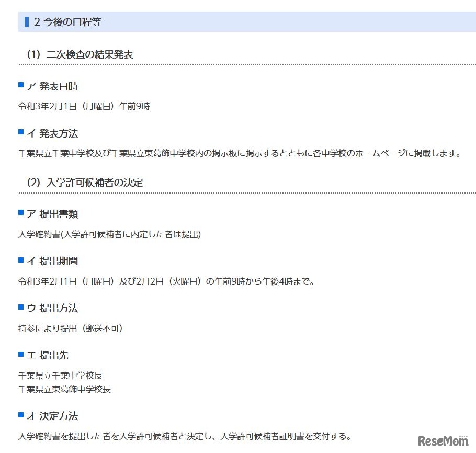
Task: Expand the オ 決定方法 heading
Action: [54, 416]
